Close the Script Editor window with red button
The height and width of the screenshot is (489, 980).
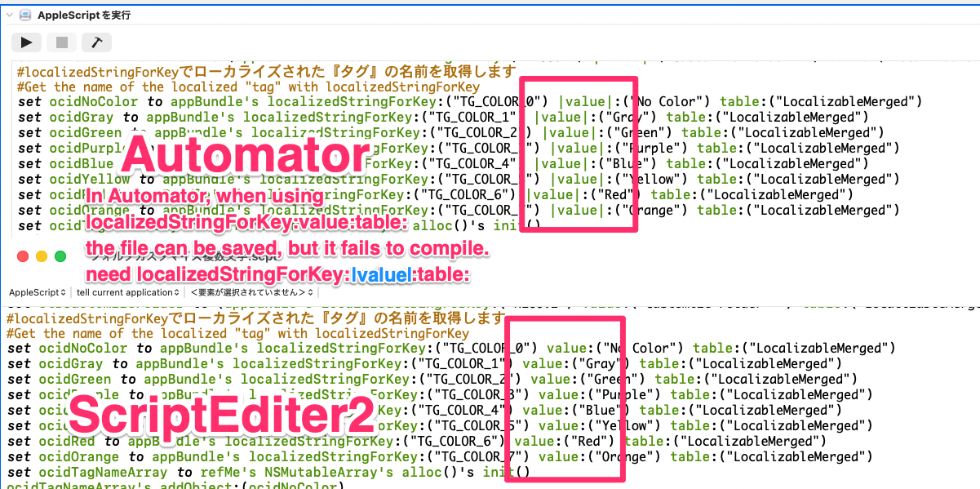click(22, 256)
